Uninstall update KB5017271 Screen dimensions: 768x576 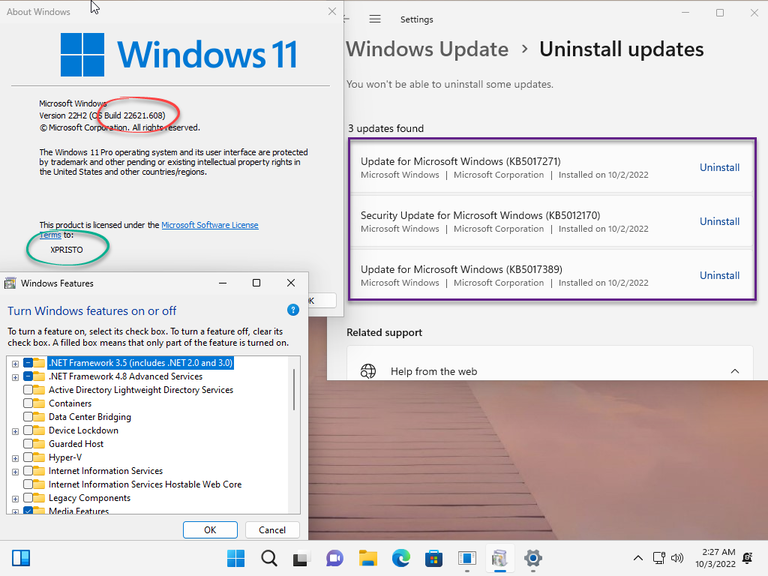pos(720,168)
